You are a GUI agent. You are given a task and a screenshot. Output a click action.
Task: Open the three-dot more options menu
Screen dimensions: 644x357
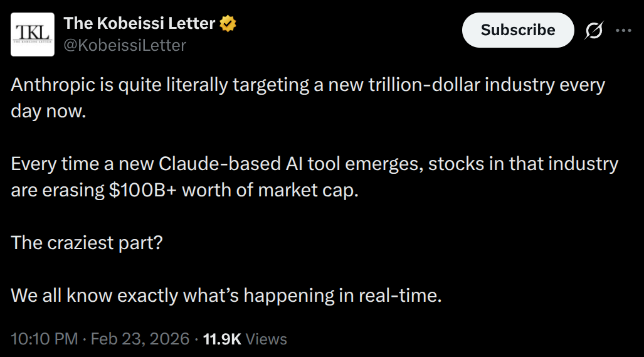click(624, 30)
